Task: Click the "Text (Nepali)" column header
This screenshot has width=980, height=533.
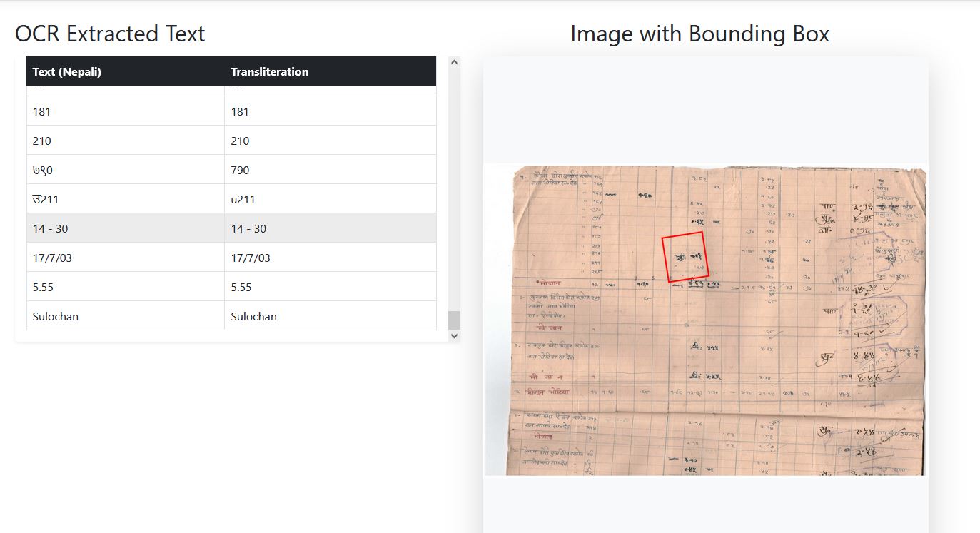Action: 126,71
